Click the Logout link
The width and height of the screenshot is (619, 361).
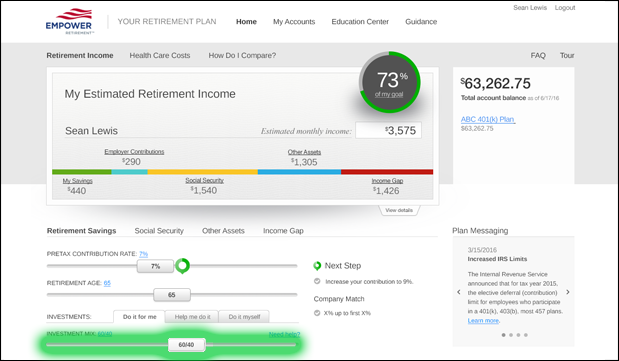click(x=565, y=8)
